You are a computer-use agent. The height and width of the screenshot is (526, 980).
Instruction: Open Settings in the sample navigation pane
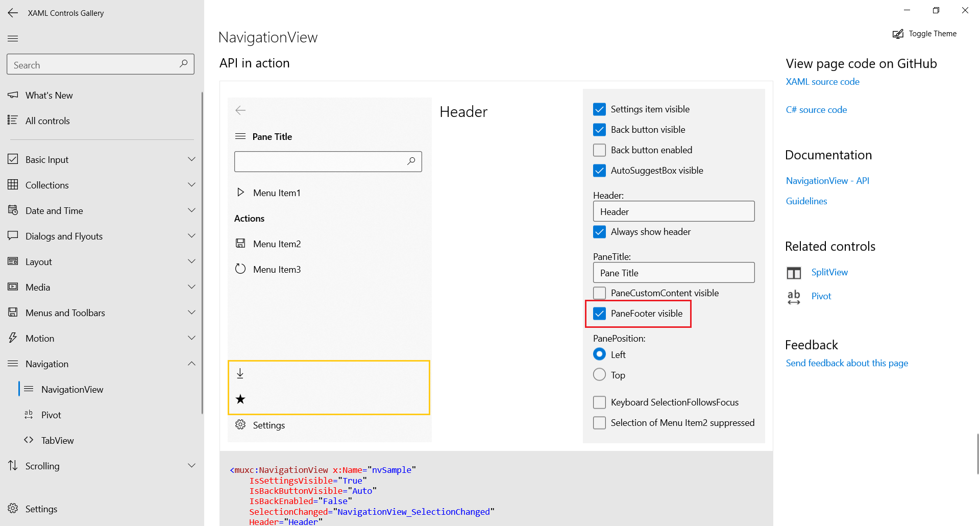click(x=269, y=425)
